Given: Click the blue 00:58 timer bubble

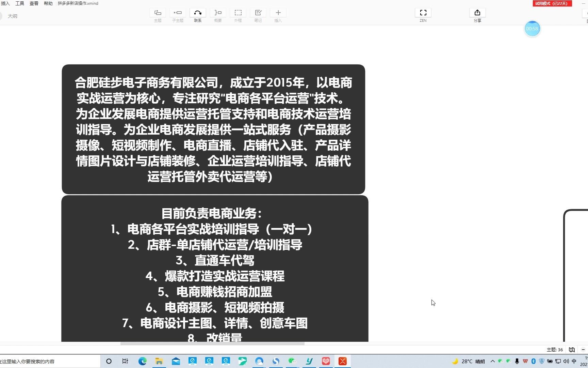Looking at the screenshot, I should tap(532, 29).
